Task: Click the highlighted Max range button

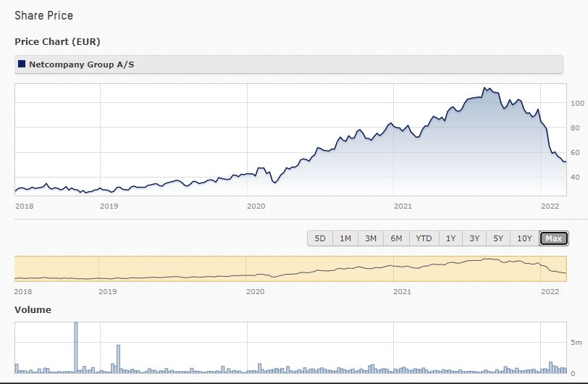Action: coord(554,238)
